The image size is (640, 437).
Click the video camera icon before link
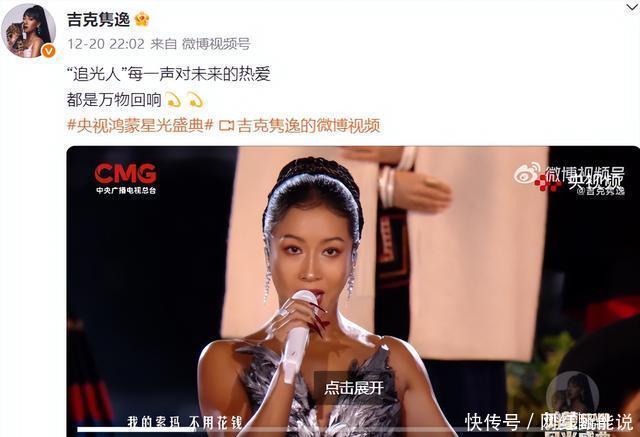coord(227,126)
